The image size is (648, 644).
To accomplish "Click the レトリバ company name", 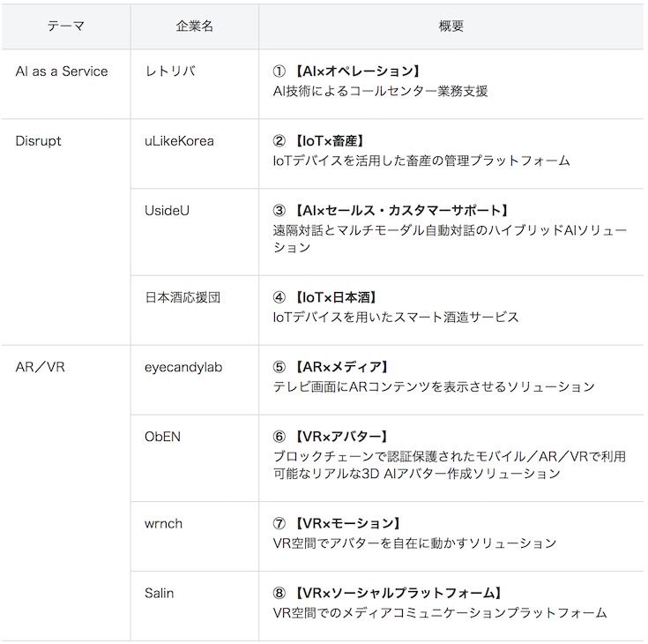I will (170, 71).
